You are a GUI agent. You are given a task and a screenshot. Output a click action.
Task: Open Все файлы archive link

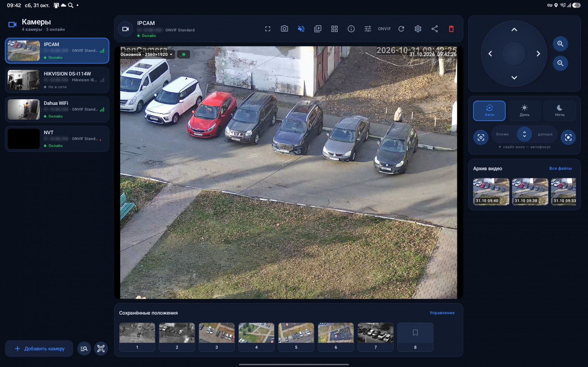click(x=560, y=169)
